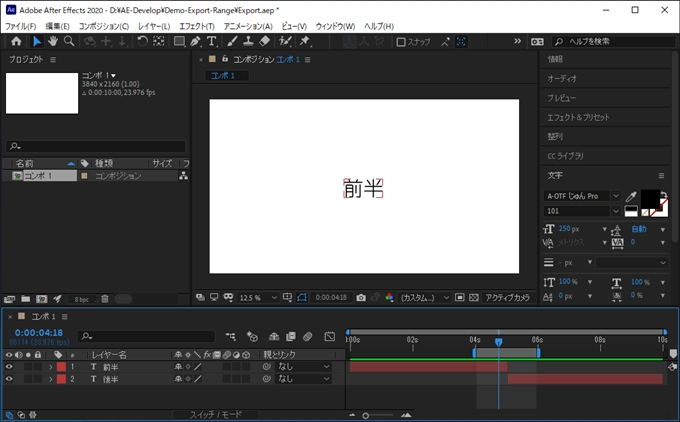Viewport: 680px width, 422px height.
Task: Open parent dropdown なし for 前半 layer
Action: coord(303,367)
